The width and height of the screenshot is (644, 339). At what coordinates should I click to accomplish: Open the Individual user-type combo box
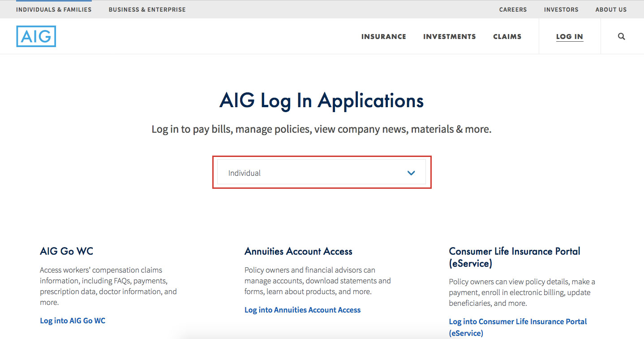coord(322,172)
